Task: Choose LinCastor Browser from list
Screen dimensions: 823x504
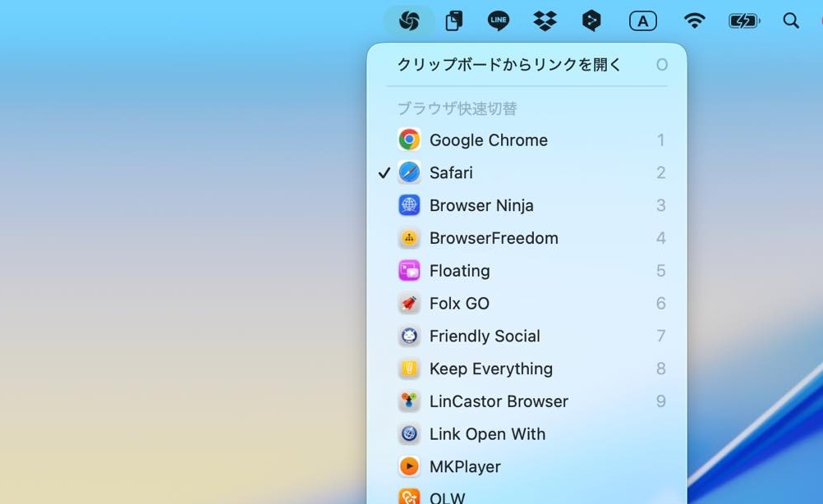Action: [x=499, y=401]
